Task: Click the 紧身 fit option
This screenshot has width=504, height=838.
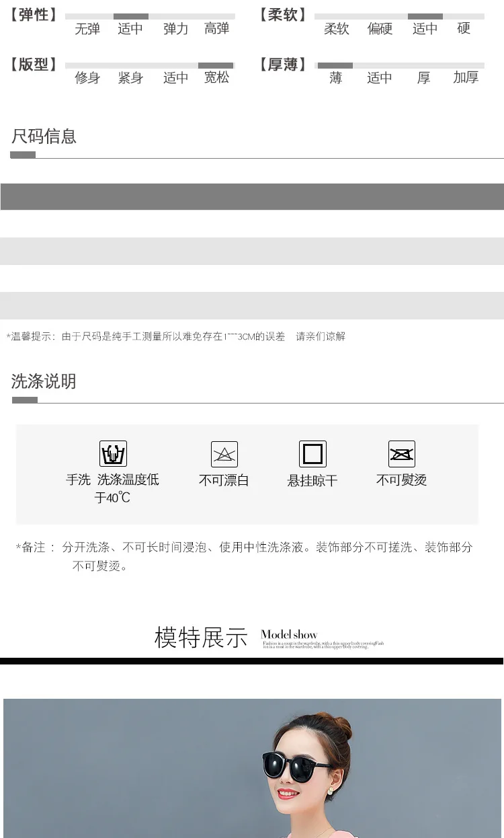Action: [130, 78]
